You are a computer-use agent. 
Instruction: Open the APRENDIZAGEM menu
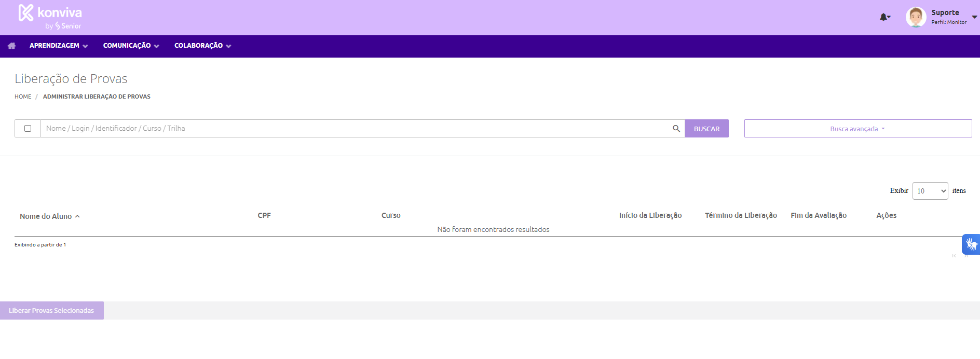click(58, 46)
